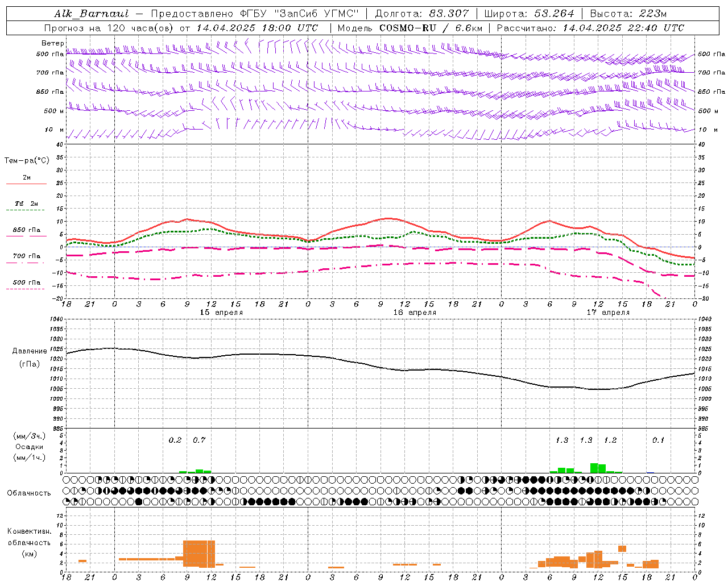
Task: Click the 'Давление' pressure label
Action: click(30, 351)
